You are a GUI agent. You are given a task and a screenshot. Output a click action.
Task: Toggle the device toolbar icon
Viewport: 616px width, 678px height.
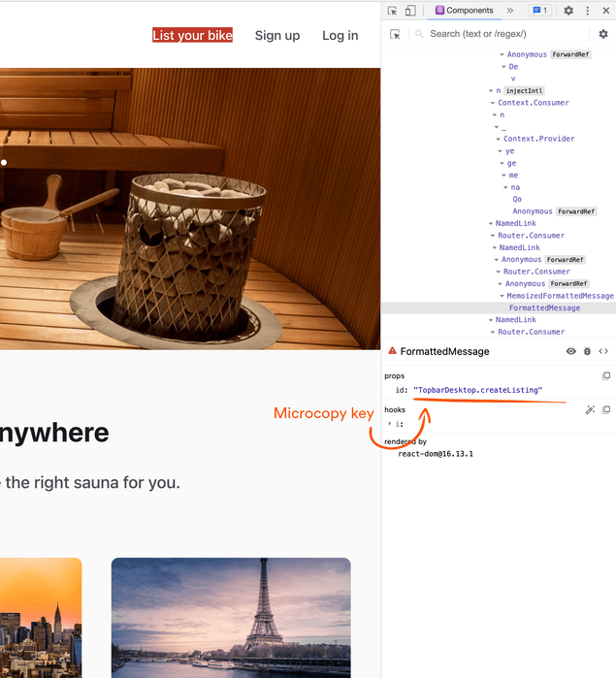click(x=410, y=11)
